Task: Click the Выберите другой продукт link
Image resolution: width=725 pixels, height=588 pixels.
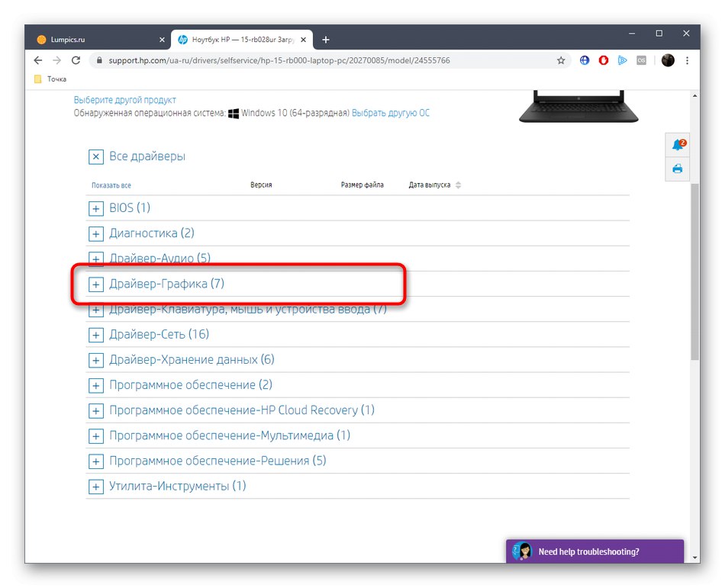Action: coord(125,100)
